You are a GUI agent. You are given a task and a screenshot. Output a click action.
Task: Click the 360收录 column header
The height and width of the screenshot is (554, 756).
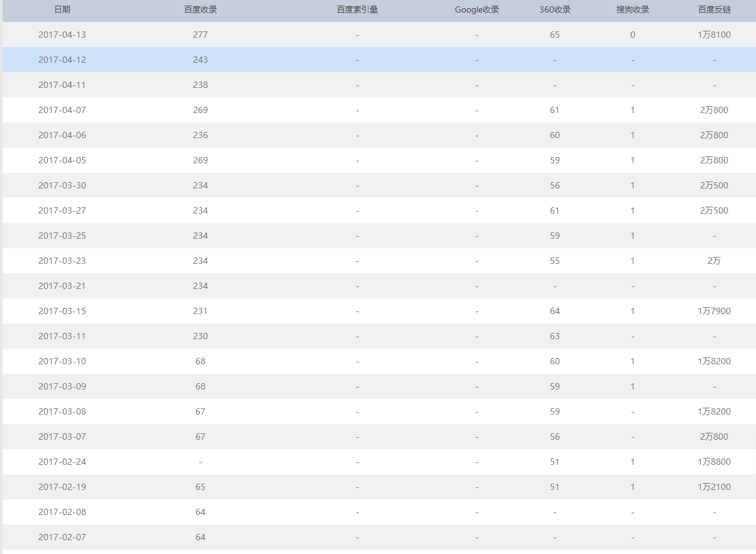click(555, 9)
